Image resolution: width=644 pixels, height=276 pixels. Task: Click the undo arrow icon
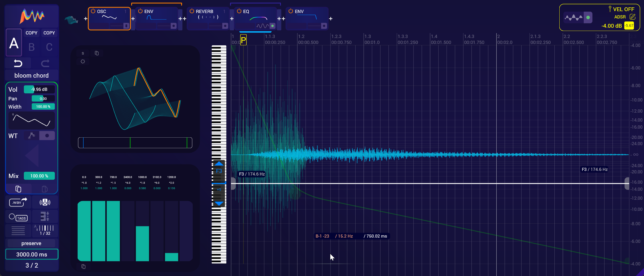tap(18, 63)
